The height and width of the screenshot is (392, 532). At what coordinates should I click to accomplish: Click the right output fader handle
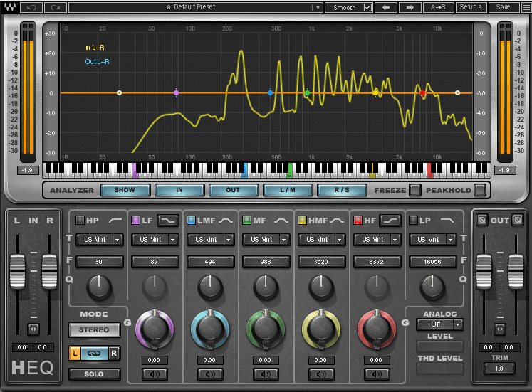[516, 271]
